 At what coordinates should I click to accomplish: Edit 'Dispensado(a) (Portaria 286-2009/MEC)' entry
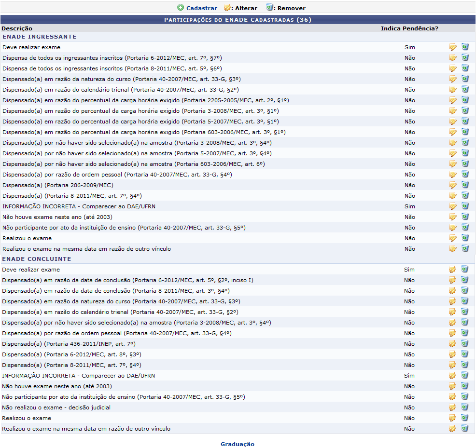click(x=453, y=185)
